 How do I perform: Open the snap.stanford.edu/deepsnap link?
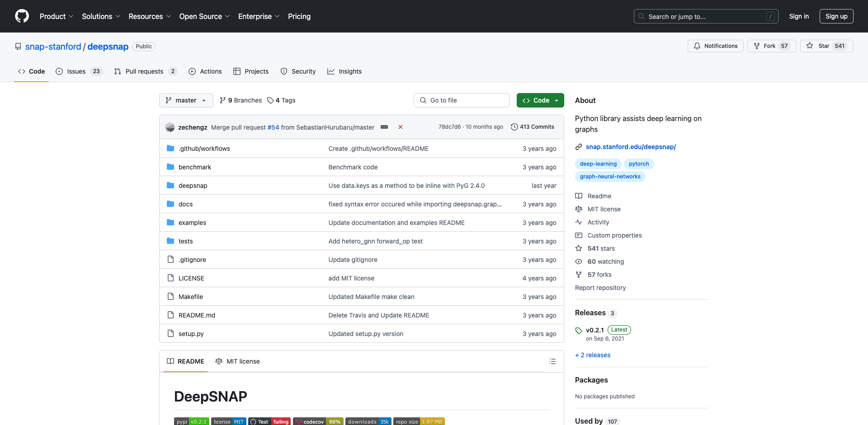coord(631,147)
